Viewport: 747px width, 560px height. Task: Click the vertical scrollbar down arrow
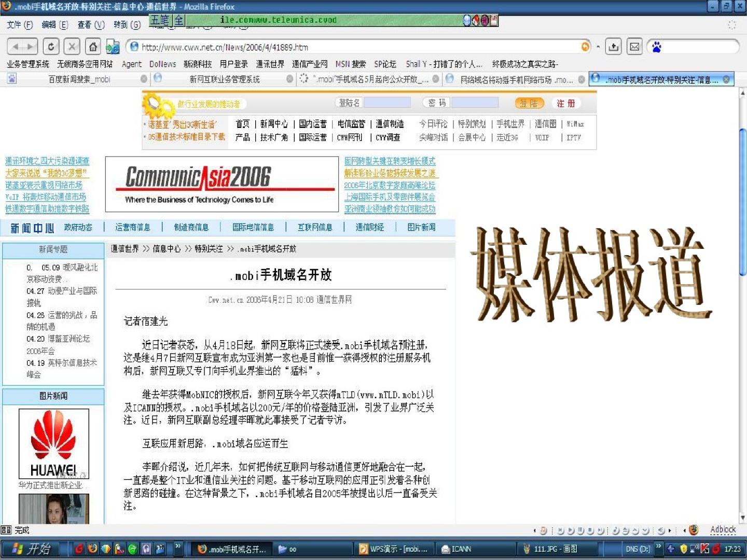pyautogui.click(x=742, y=517)
